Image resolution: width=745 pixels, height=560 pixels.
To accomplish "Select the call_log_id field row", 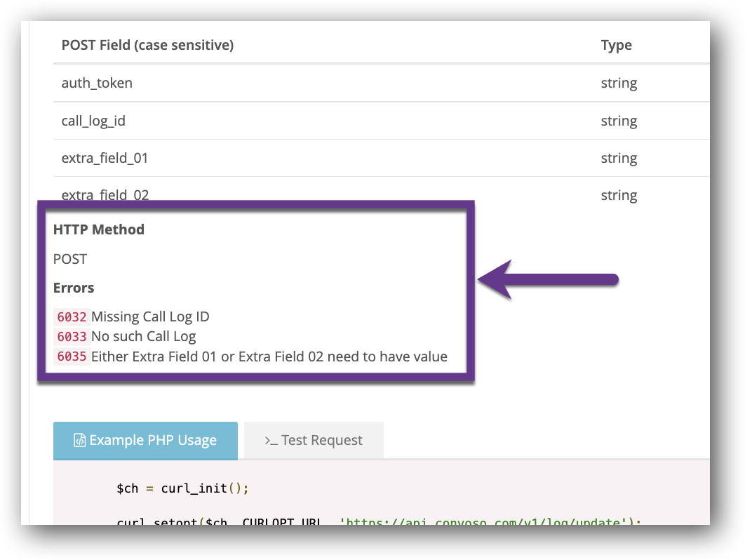I will pyautogui.click(x=382, y=121).
